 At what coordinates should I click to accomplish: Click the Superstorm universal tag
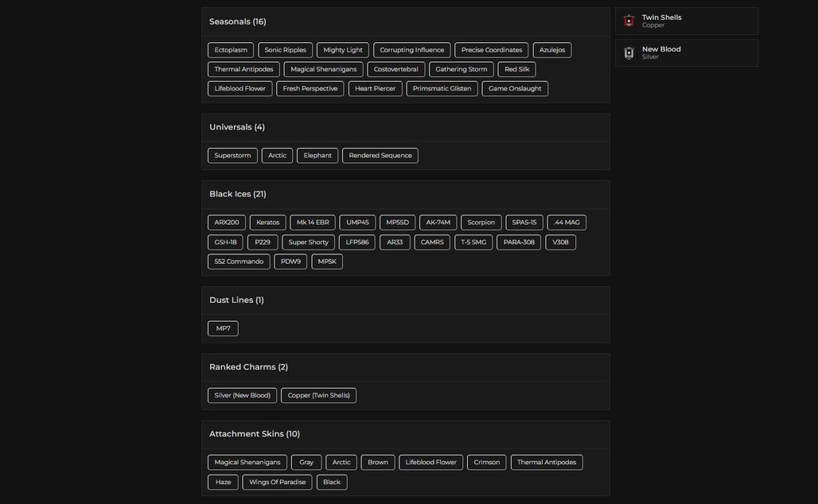pos(232,155)
